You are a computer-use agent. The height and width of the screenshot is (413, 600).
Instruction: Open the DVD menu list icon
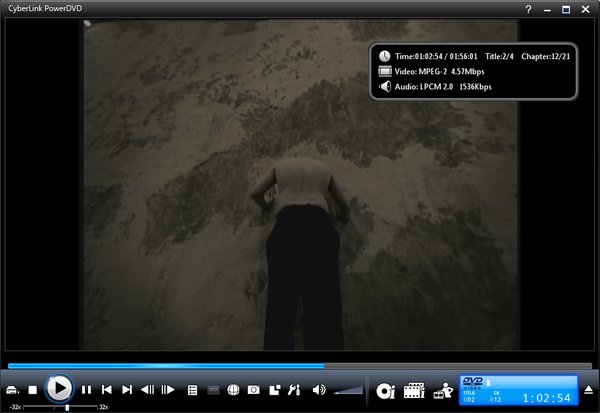click(x=192, y=390)
